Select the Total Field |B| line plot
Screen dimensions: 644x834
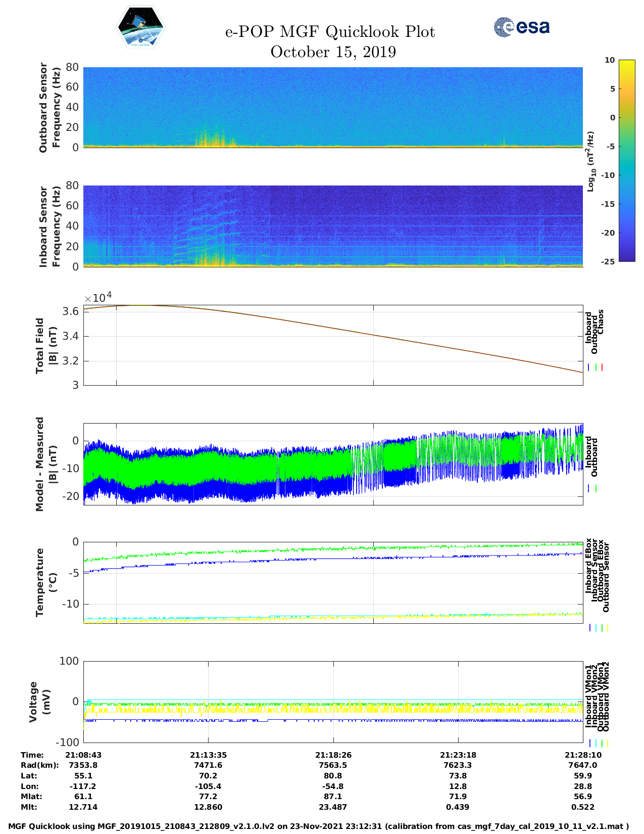click(333, 345)
